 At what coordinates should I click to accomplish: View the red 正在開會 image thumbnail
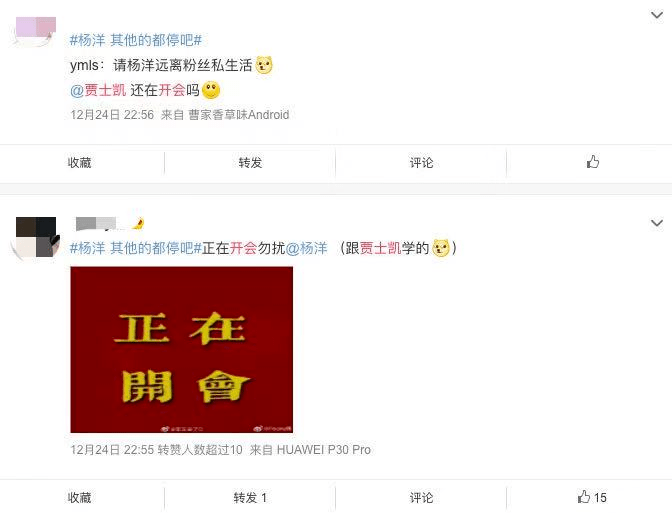point(182,349)
